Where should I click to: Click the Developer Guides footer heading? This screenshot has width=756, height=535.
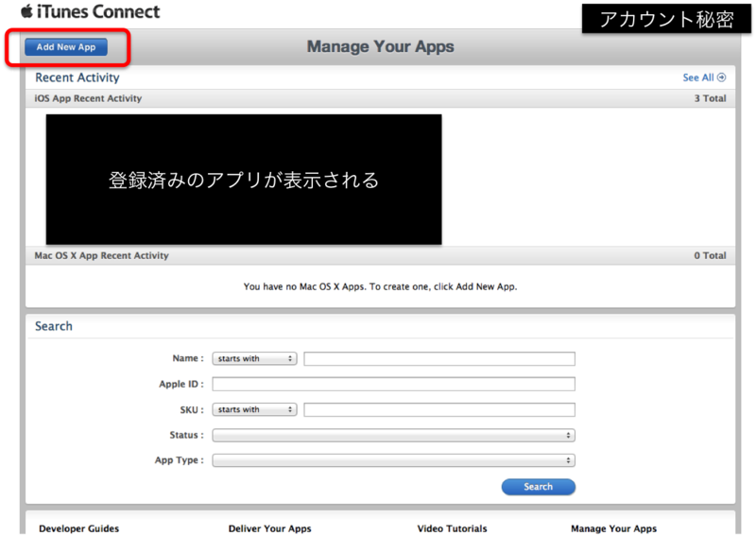coord(79,528)
